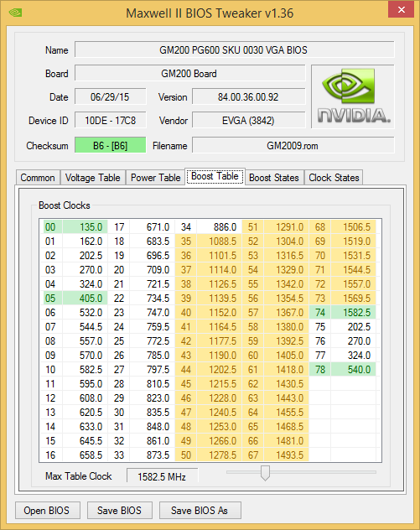420x530 pixels.
Task: Click the NVIDIA logo image
Action: click(353, 96)
